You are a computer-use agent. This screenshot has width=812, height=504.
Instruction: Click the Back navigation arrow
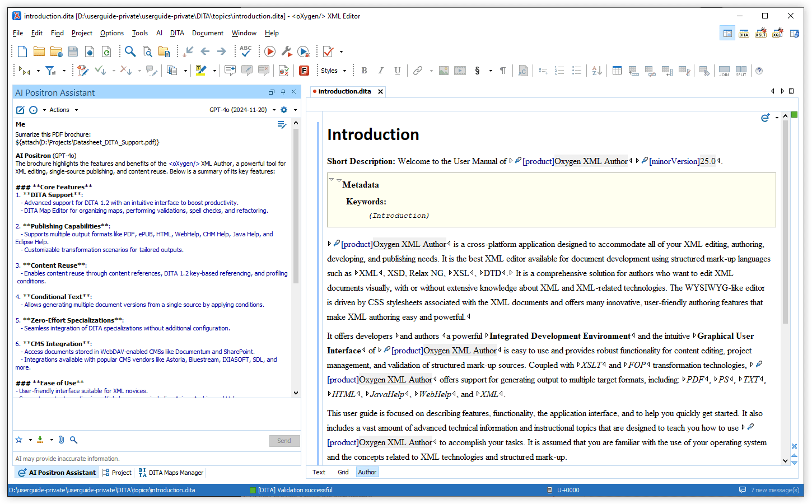tap(205, 52)
